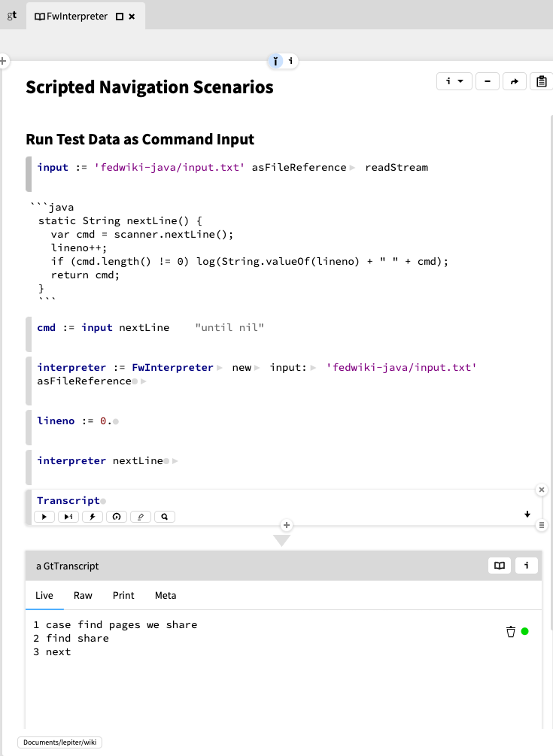Open the 'i' dropdown in the page toolbar
553x756 pixels.
pyautogui.click(x=454, y=81)
